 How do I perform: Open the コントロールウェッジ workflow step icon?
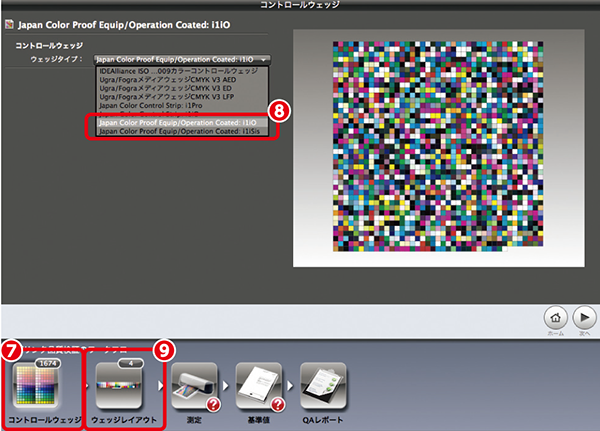click(36, 386)
